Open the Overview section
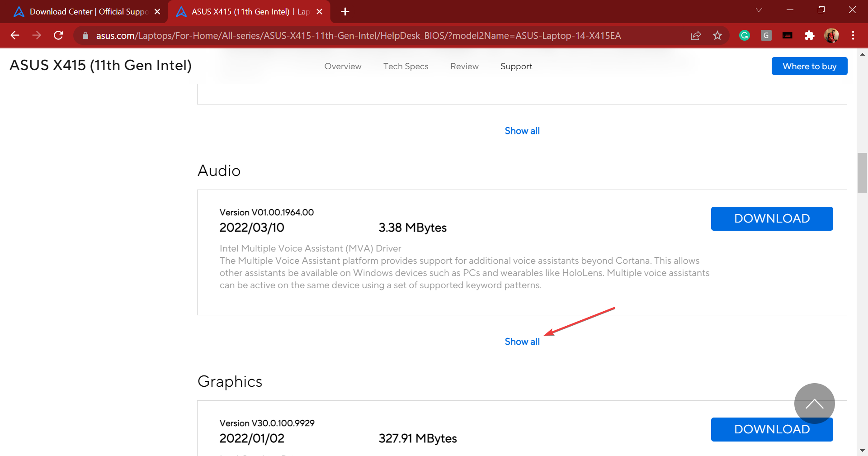The width and height of the screenshot is (868, 456). click(x=343, y=66)
